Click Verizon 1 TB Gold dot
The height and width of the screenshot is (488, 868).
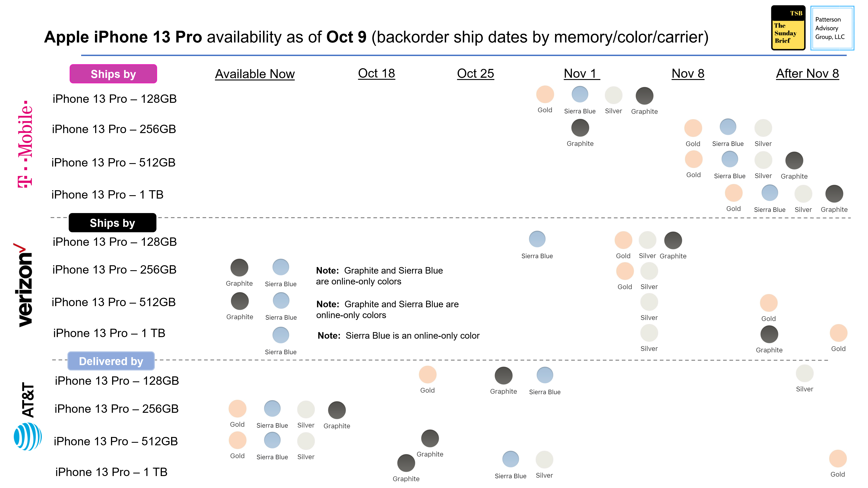click(838, 333)
